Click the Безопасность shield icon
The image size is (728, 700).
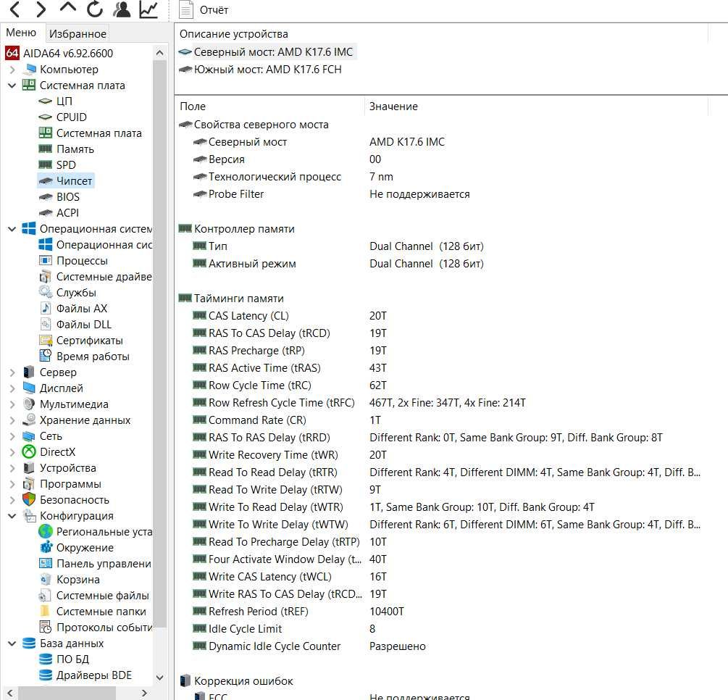click(29, 500)
